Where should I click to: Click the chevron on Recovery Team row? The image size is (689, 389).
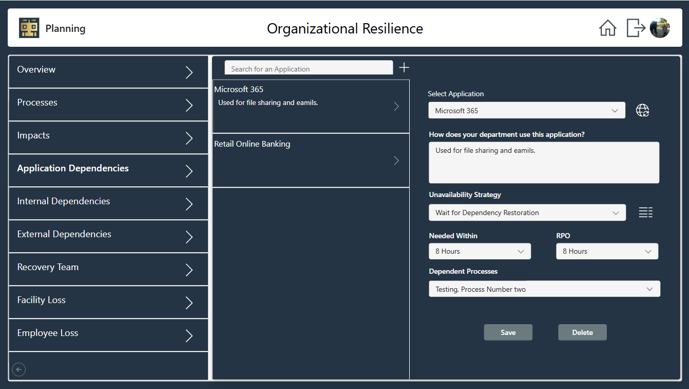click(189, 270)
